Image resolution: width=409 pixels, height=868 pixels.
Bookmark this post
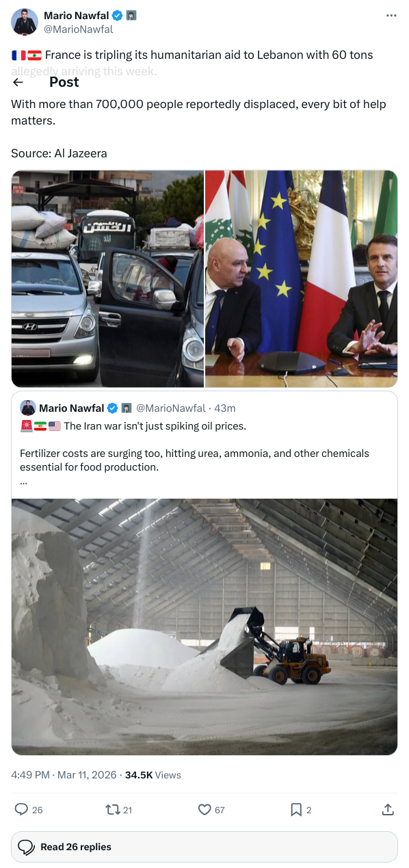click(296, 809)
